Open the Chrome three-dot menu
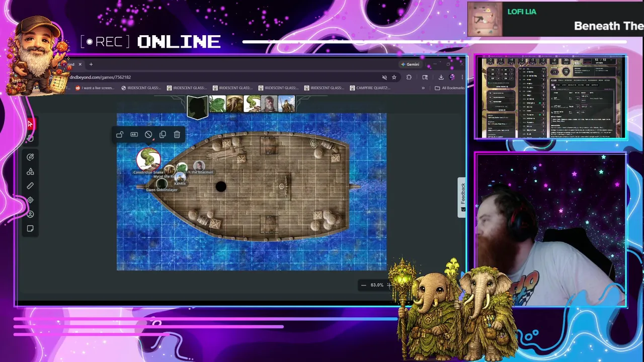 click(x=462, y=77)
